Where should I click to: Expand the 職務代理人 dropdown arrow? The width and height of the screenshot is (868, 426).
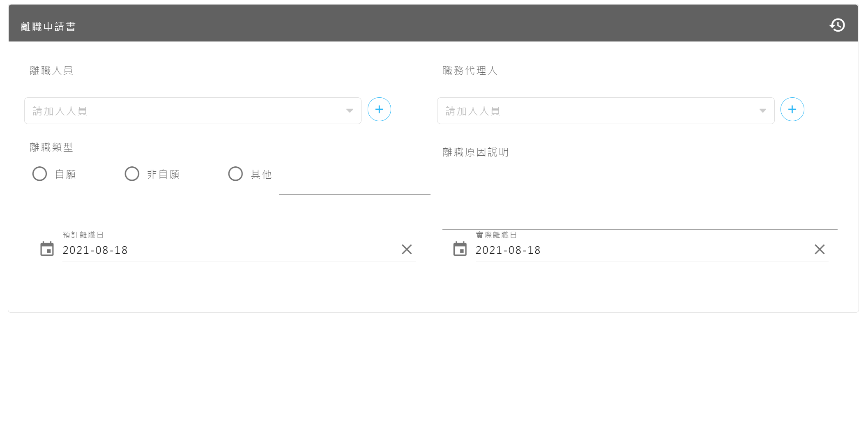(762, 111)
